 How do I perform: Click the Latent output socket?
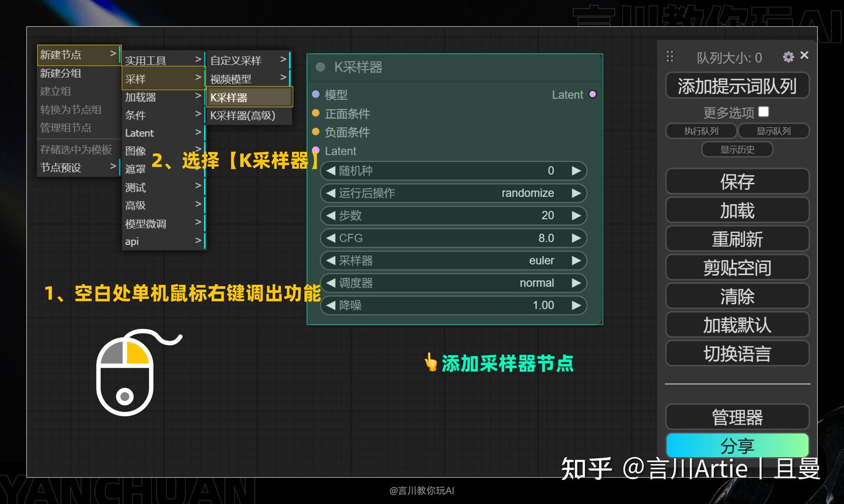point(593,94)
